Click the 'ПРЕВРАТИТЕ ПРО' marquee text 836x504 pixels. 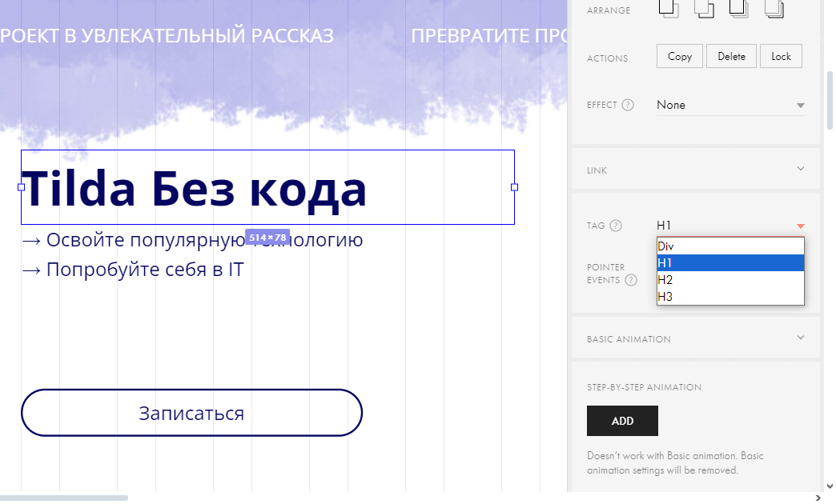[x=489, y=36]
